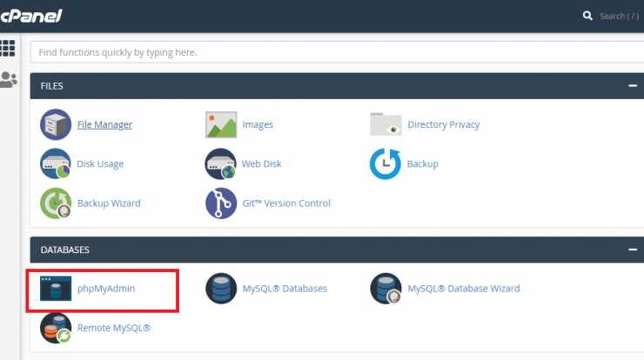Open User Manager icon in sidebar

click(x=8, y=79)
